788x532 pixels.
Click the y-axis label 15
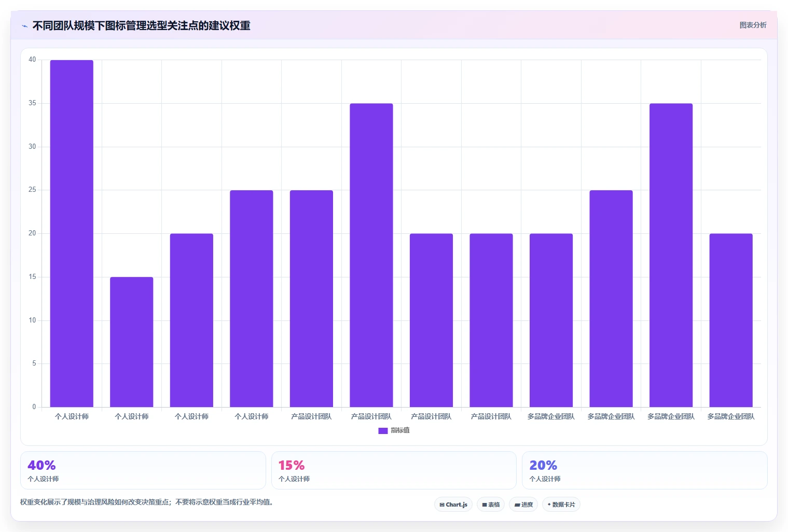(x=32, y=277)
